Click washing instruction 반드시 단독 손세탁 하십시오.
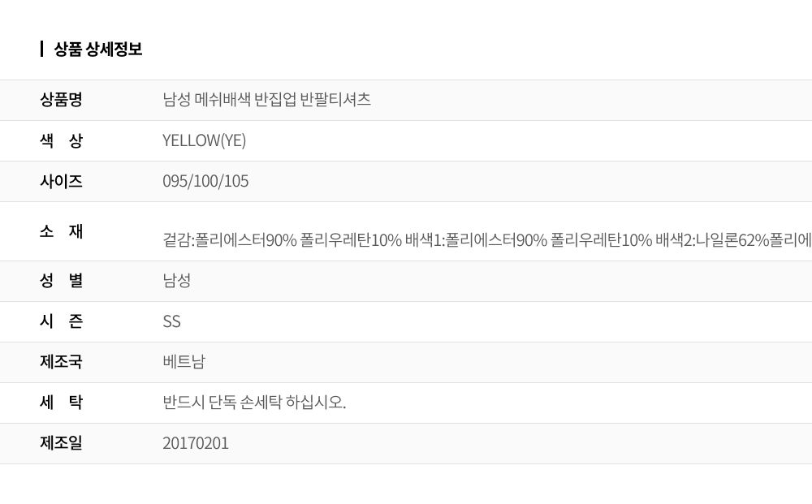 254,402
